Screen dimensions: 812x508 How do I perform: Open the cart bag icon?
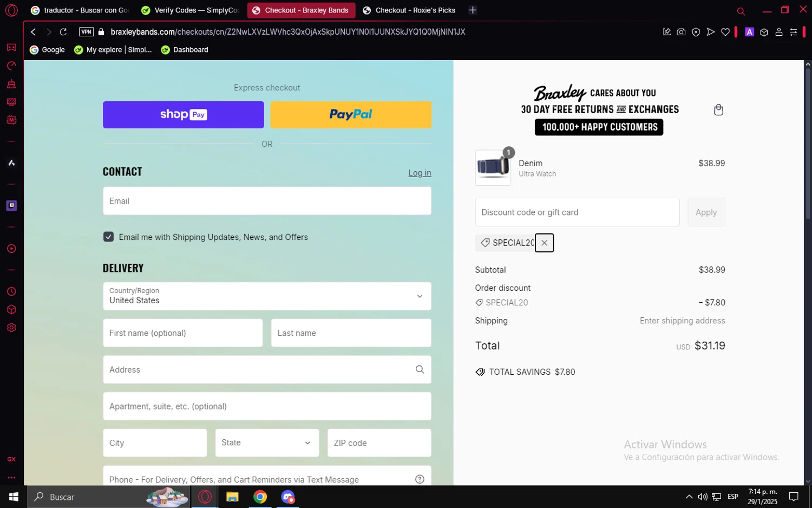718,110
